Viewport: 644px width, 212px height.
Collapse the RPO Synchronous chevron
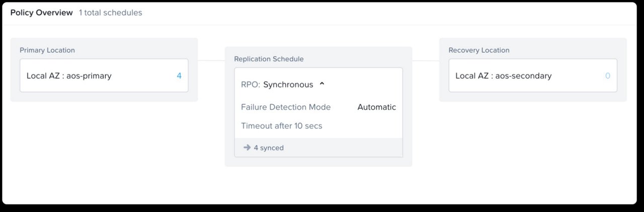322,84
